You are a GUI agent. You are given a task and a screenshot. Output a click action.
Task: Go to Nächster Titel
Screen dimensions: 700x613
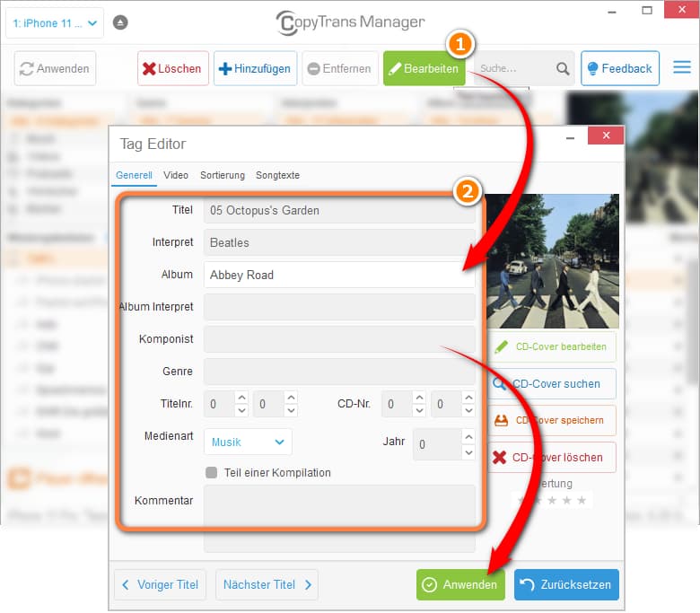tap(267, 584)
